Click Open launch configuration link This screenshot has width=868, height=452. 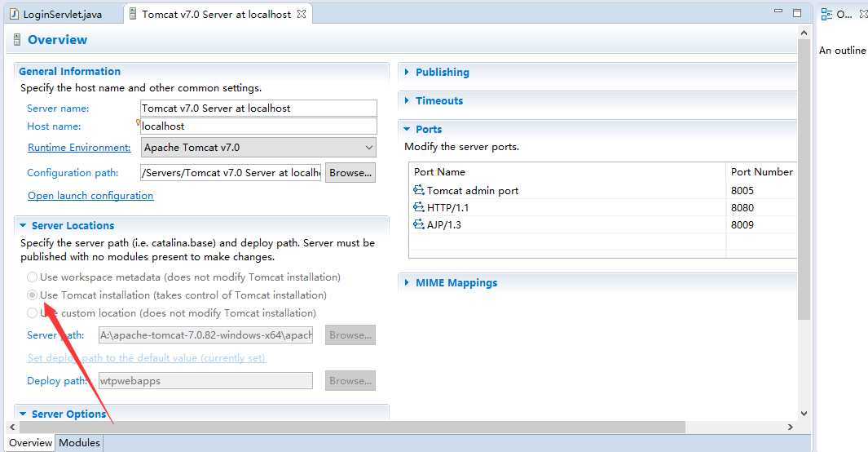point(90,196)
